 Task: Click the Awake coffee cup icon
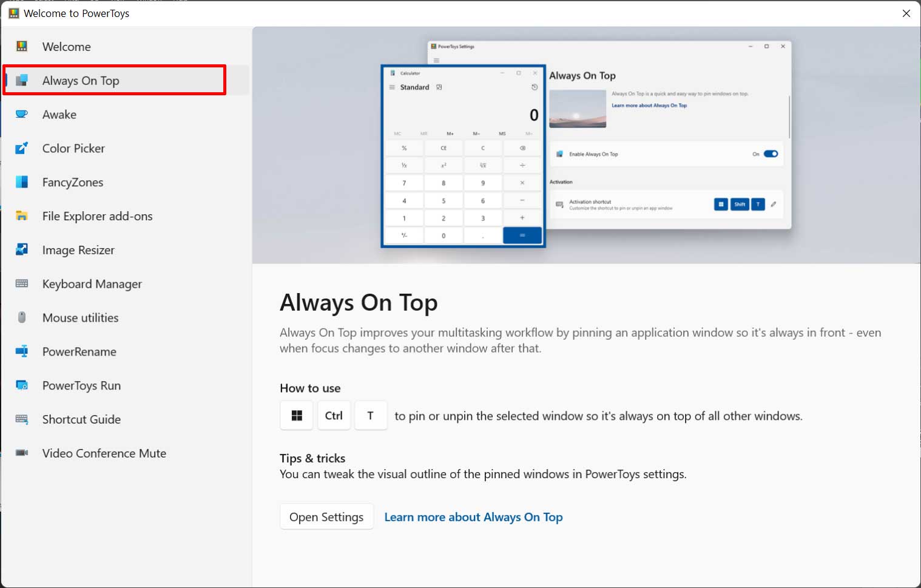(22, 115)
